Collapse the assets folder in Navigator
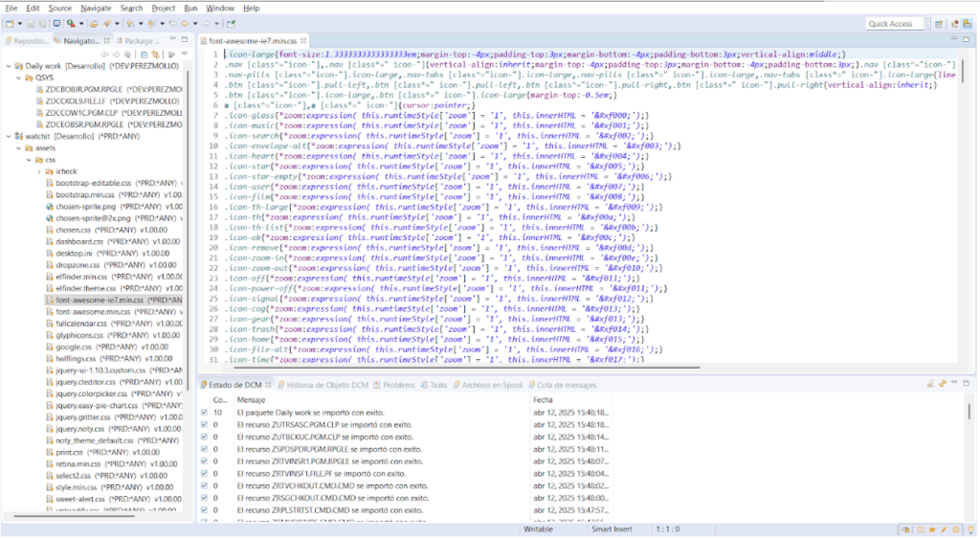This screenshot has height=538, width=980. 19,148
